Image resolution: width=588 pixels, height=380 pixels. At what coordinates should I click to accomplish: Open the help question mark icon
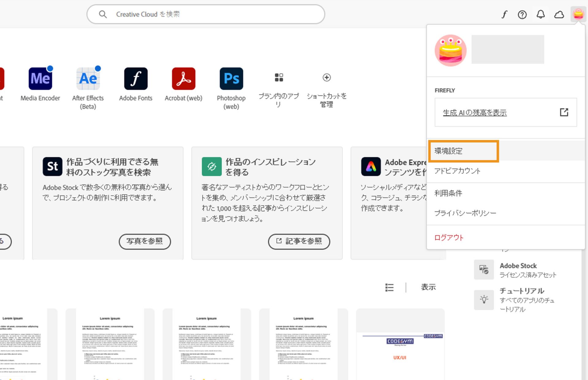tap(522, 14)
